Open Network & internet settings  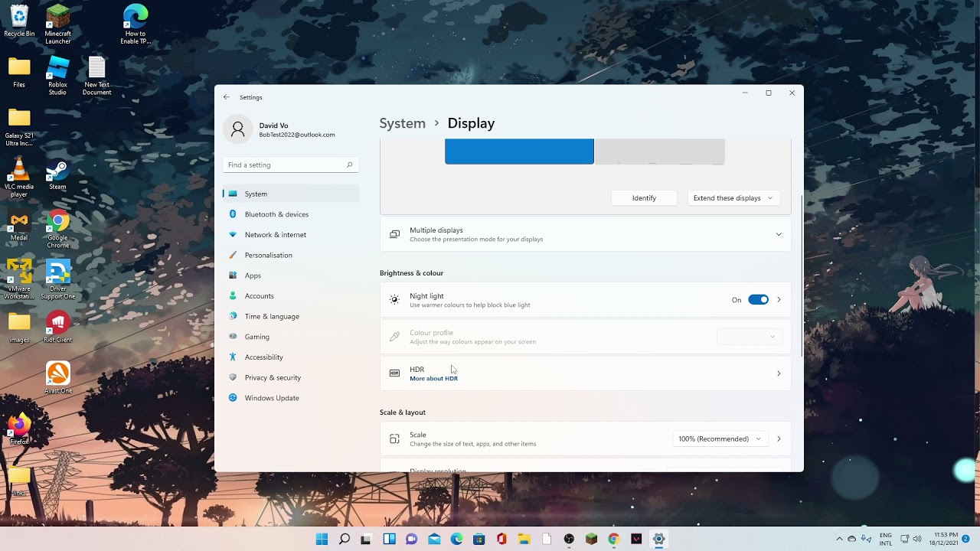click(290, 235)
